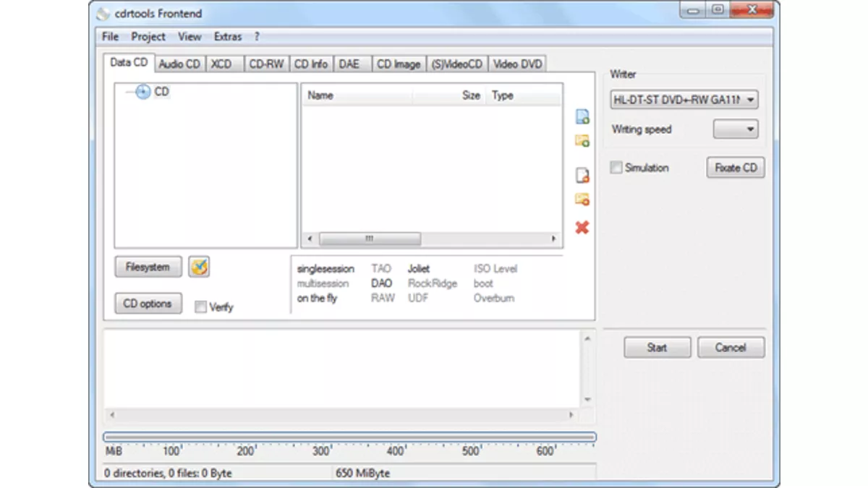
Task: Click the horizontal scrollbar under the file list
Action: pos(370,238)
